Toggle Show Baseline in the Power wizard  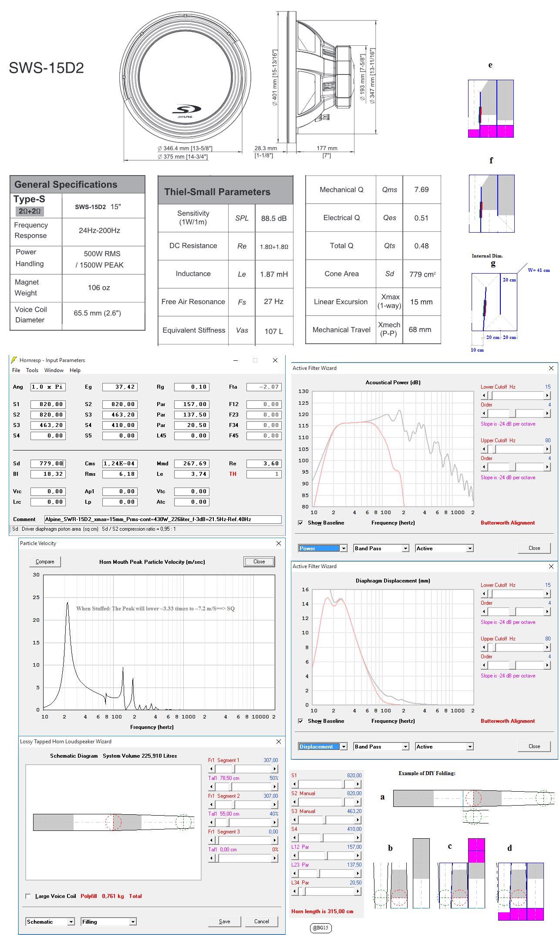pos(300,523)
